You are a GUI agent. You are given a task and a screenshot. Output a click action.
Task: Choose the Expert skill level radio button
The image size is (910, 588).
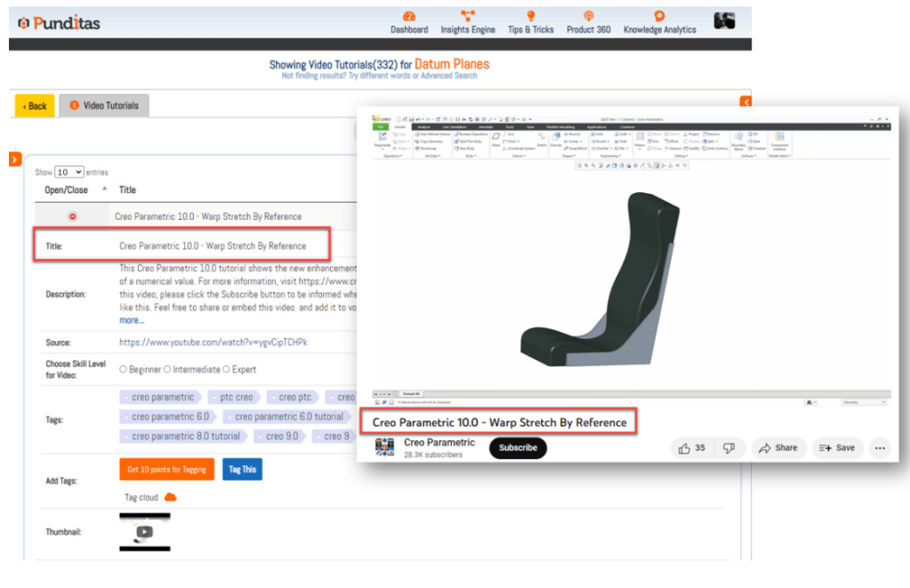[x=226, y=369]
